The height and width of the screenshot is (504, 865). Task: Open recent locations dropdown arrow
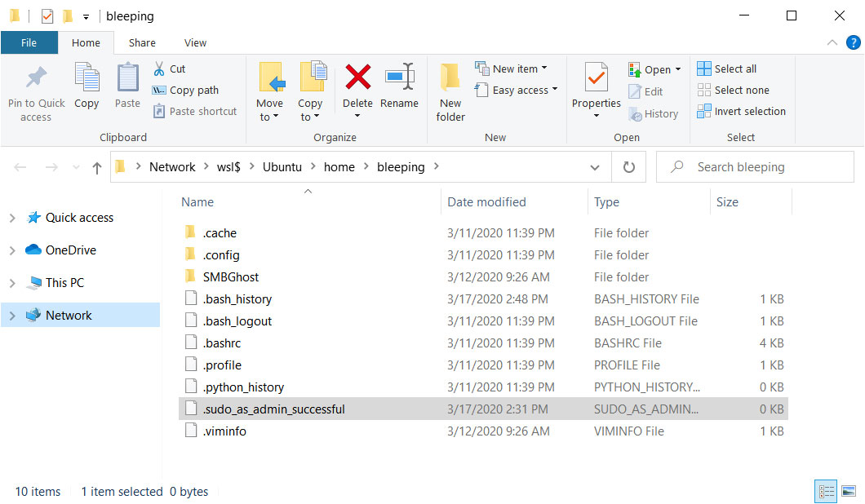pyautogui.click(x=76, y=167)
